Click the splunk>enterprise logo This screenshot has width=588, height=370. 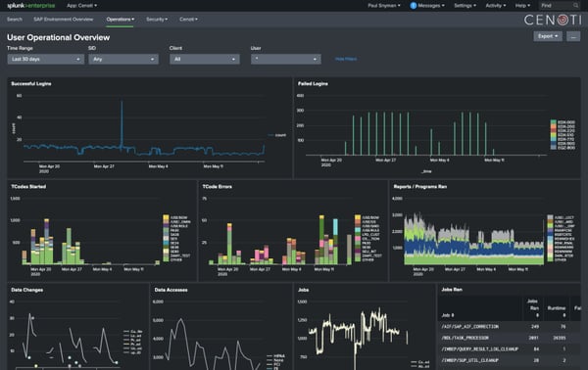[30, 6]
